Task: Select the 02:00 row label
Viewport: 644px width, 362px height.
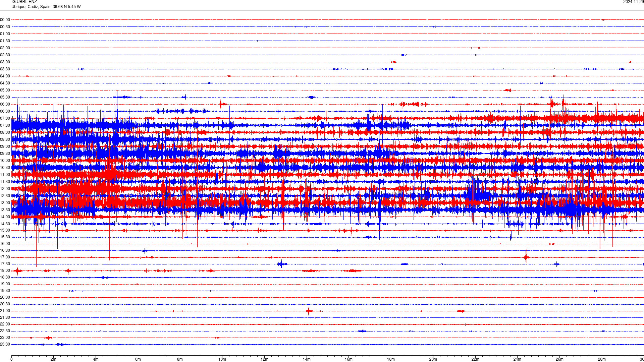Action: (5, 48)
